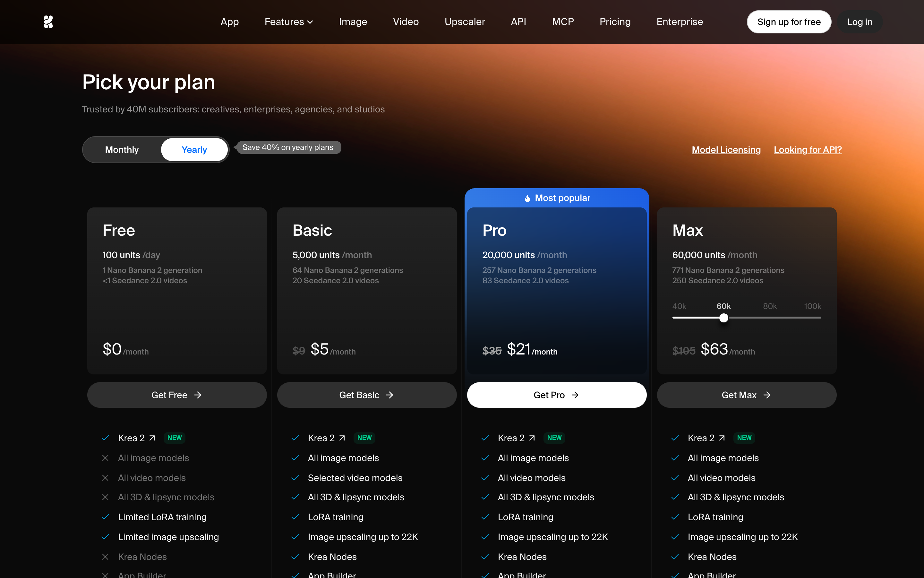This screenshot has height=578, width=924.
Task: Click NEW badge in Pro plan features
Action: pos(554,438)
